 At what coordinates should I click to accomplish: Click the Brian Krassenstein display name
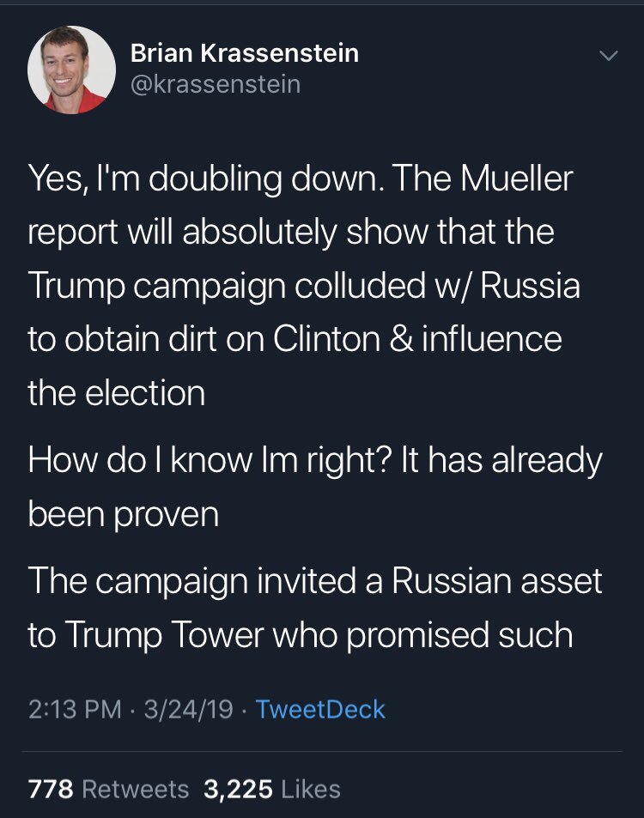point(244,53)
